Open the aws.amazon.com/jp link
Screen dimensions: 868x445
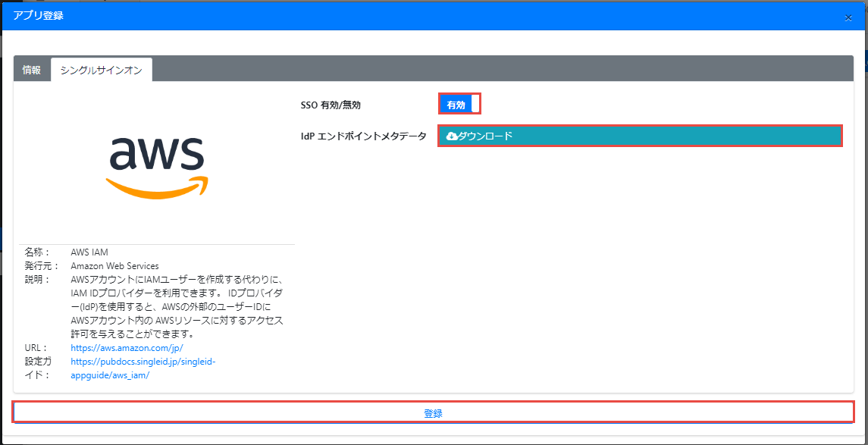127,348
